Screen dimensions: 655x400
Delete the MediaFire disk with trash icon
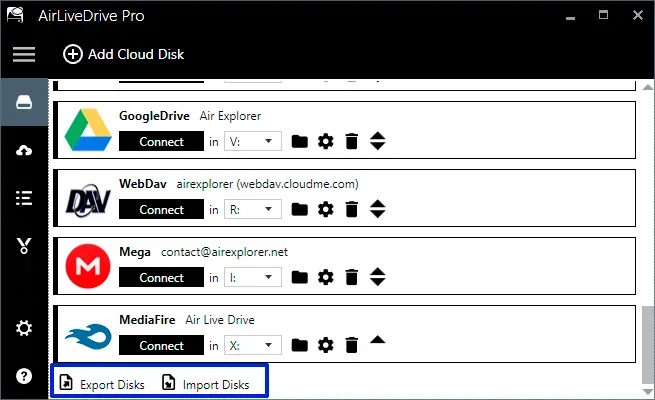pos(352,345)
